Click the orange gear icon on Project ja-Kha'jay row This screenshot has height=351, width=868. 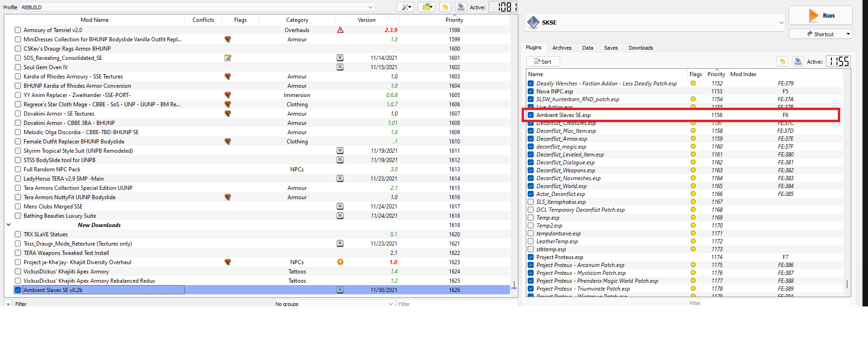pos(340,262)
